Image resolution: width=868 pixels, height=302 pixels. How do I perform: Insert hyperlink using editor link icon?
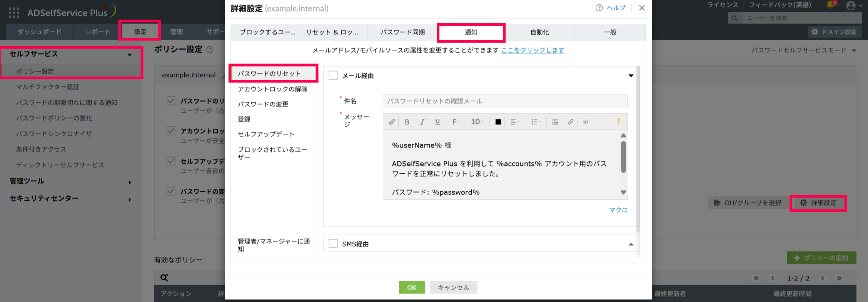pyautogui.click(x=570, y=122)
